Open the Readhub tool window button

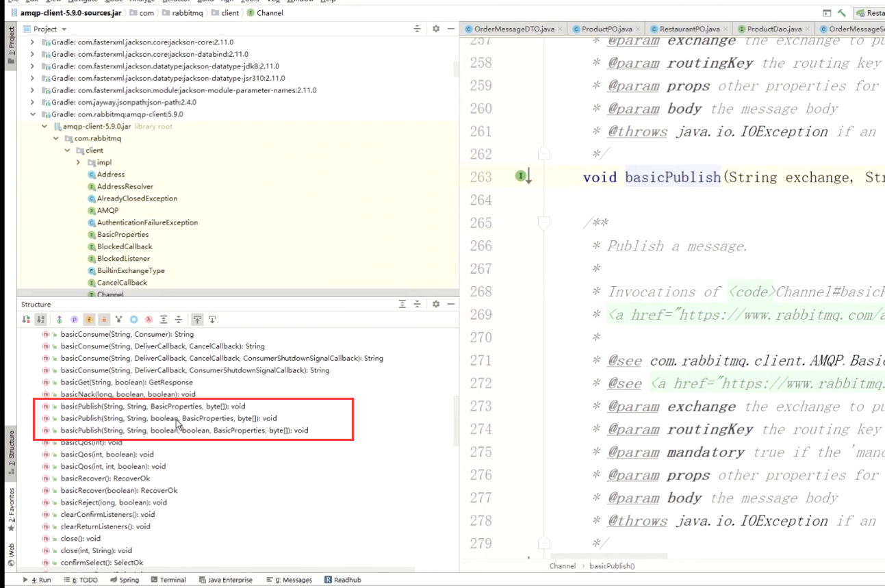point(343,580)
